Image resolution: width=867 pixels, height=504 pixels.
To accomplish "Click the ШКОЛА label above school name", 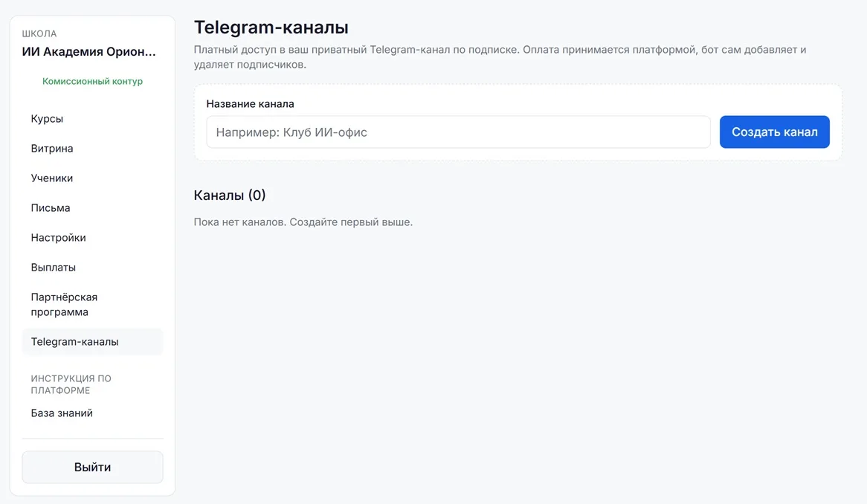I will tap(39, 33).
